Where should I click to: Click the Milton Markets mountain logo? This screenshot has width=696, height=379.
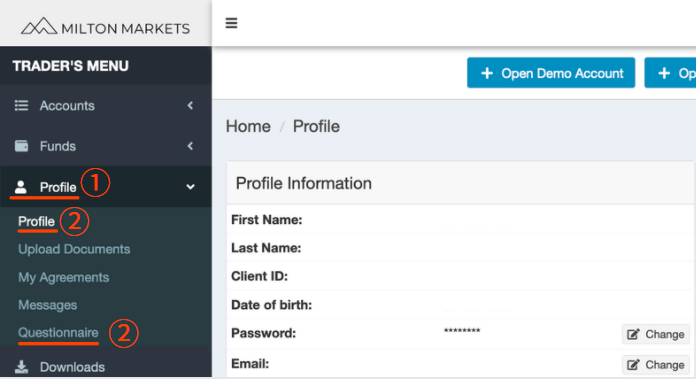(x=39, y=26)
